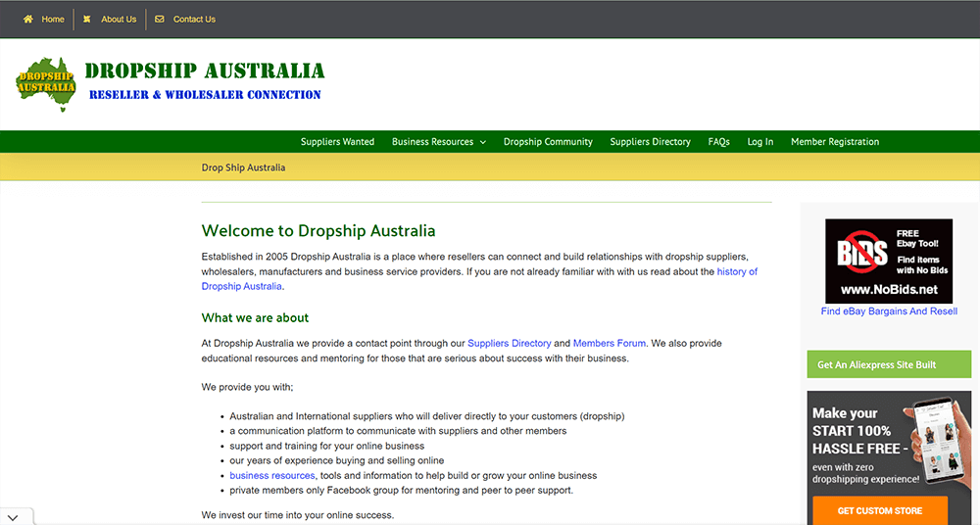
Task: Click the Contact Us envelope icon
Action: point(160,20)
